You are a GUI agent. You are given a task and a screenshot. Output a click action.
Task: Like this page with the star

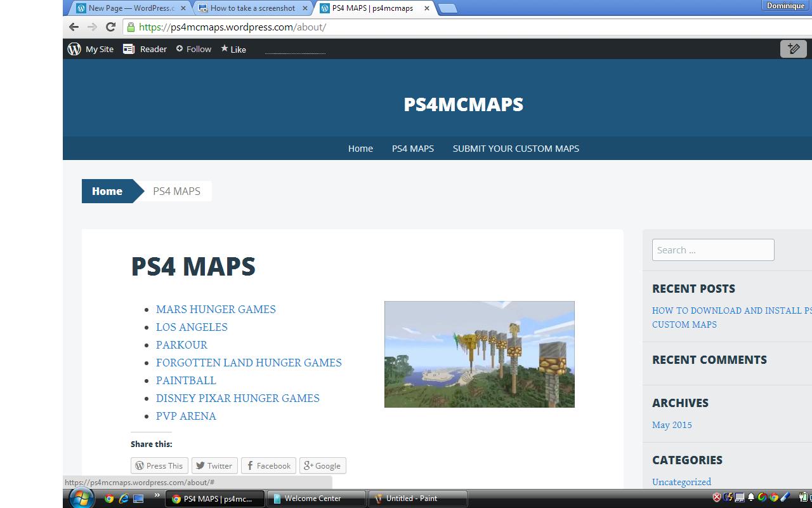233,49
